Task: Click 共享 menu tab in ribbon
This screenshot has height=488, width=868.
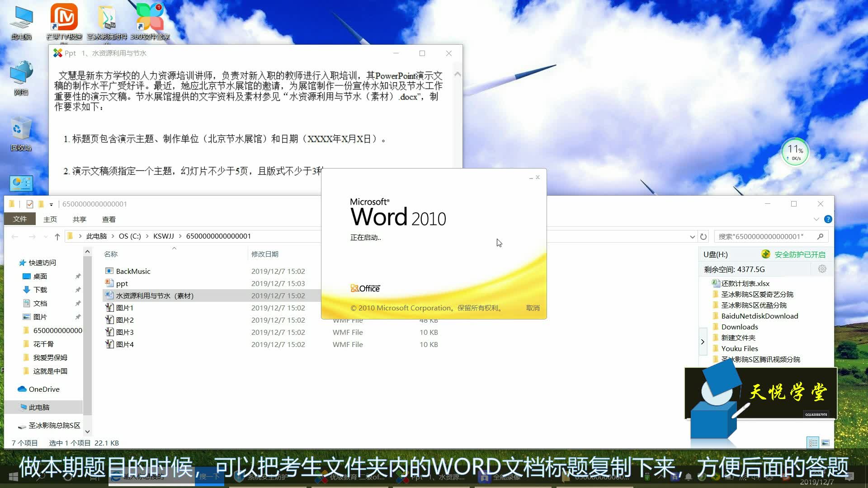Action: click(x=80, y=219)
